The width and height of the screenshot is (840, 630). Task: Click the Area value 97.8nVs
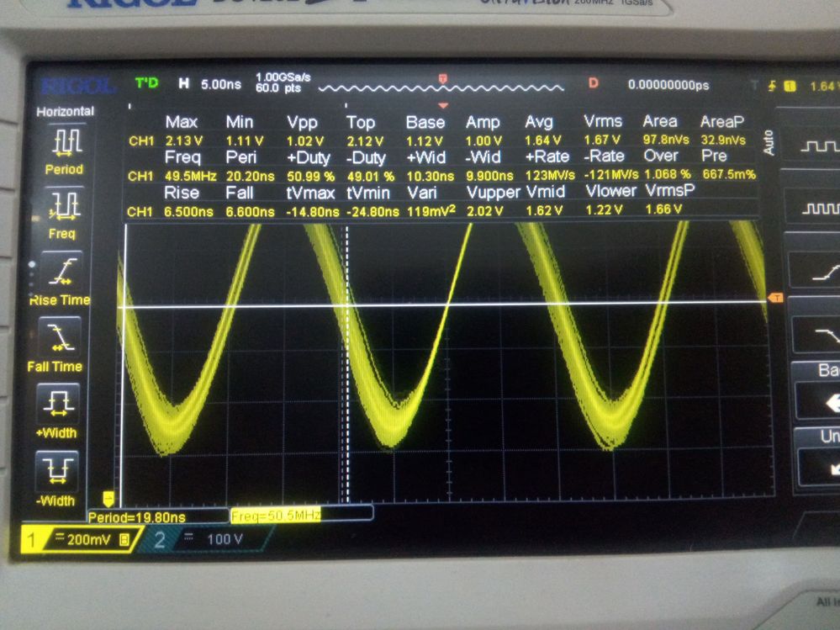[666, 140]
